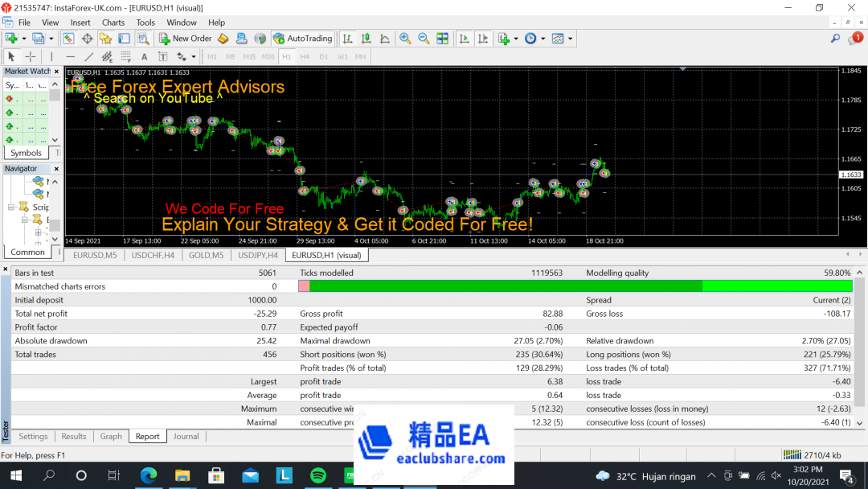This screenshot has height=489, width=868.
Task: Toggle the Strategy Tester icon
Action: [143, 39]
